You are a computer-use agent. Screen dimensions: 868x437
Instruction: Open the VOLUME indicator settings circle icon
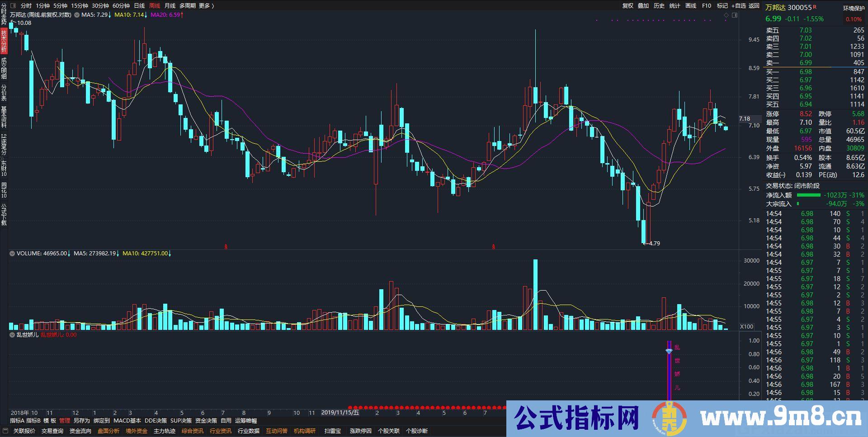[x=12, y=254]
